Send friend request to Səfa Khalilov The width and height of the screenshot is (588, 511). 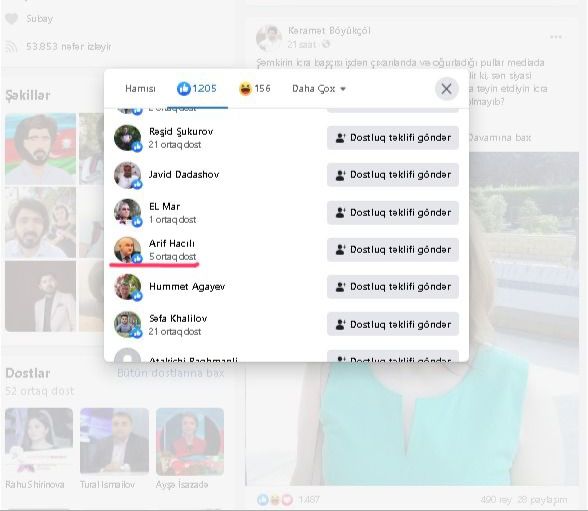(393, 324)
